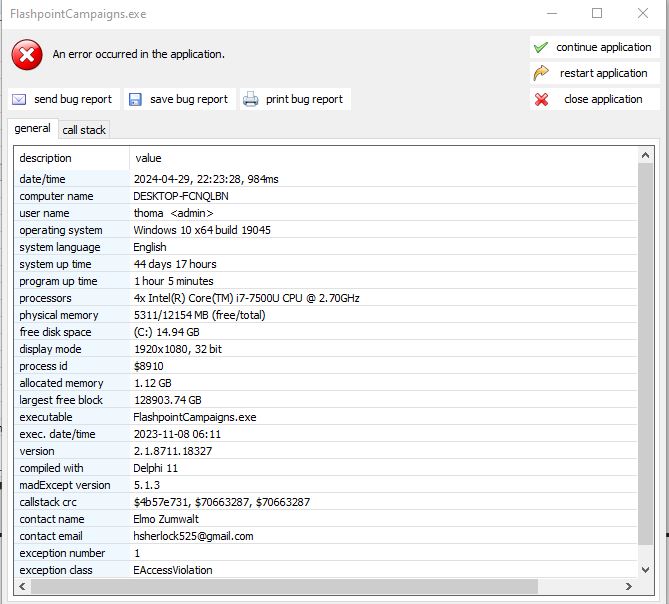669x604 pixels.
Task: Click the value column header
Action: tap(383, 158)
